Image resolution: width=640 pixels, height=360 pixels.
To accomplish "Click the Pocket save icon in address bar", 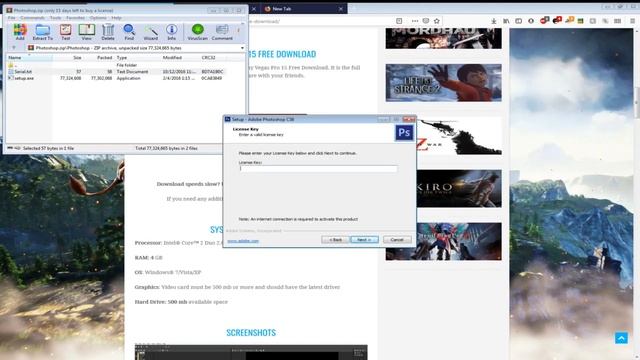I will click(x=426, y=21).
